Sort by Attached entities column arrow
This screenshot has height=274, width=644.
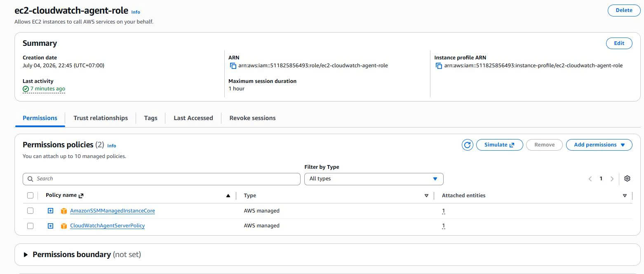(625, 196)
